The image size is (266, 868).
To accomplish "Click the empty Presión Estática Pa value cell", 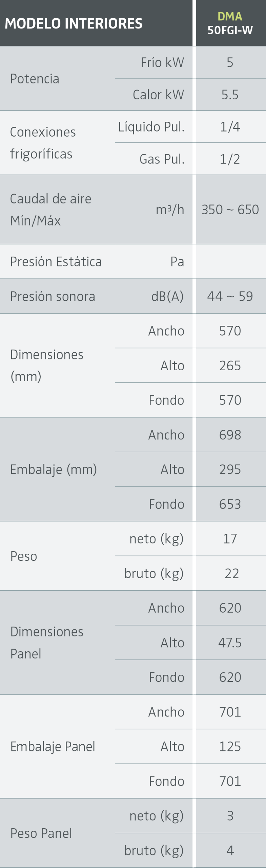I will (x=230, y=262).
